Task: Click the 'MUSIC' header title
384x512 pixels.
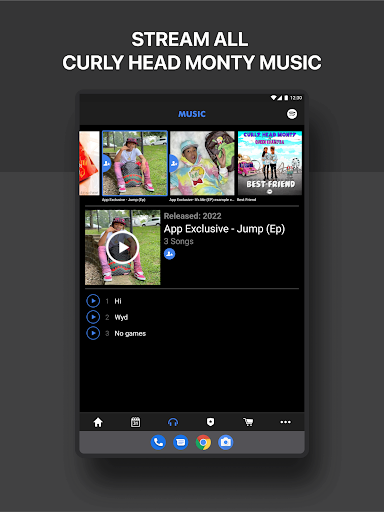Action: click(x=192, y=114)
